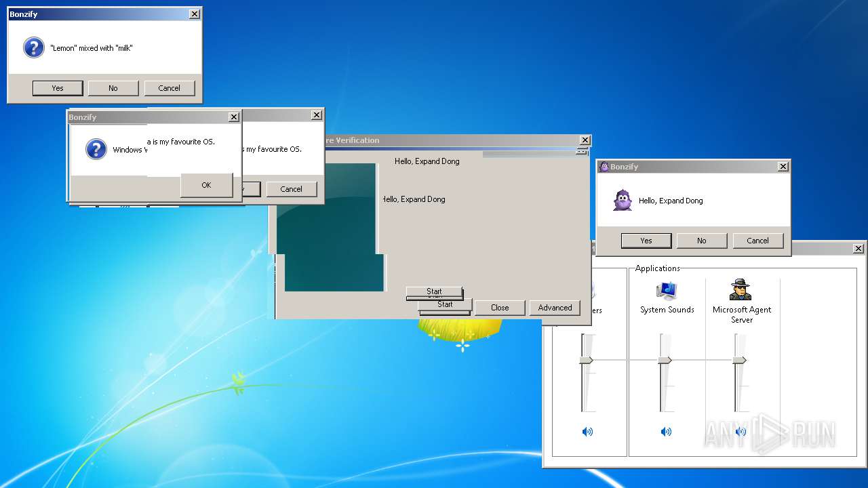
Task: Mute Microsoft Agent Server with the speaker icon
Action: (741, 432)
